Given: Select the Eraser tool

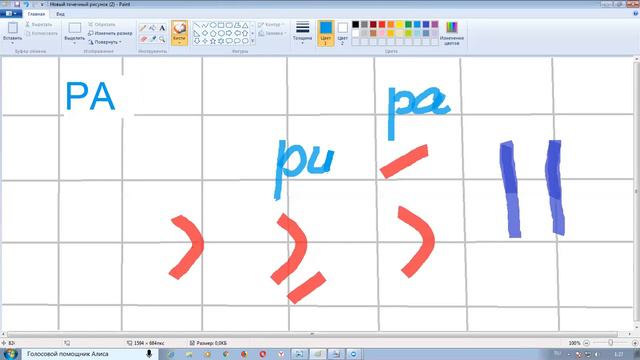Looking at the screenshot, I should point(143,39).
